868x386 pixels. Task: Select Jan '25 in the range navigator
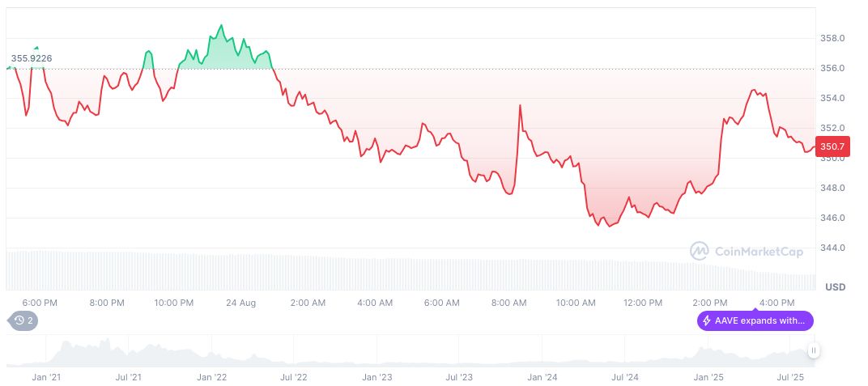(x=709, y=377)
